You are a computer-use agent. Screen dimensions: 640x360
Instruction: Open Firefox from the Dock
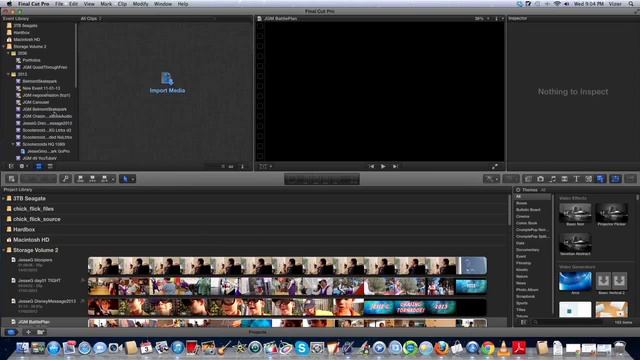pyautogui.click(x=441, y=348)
